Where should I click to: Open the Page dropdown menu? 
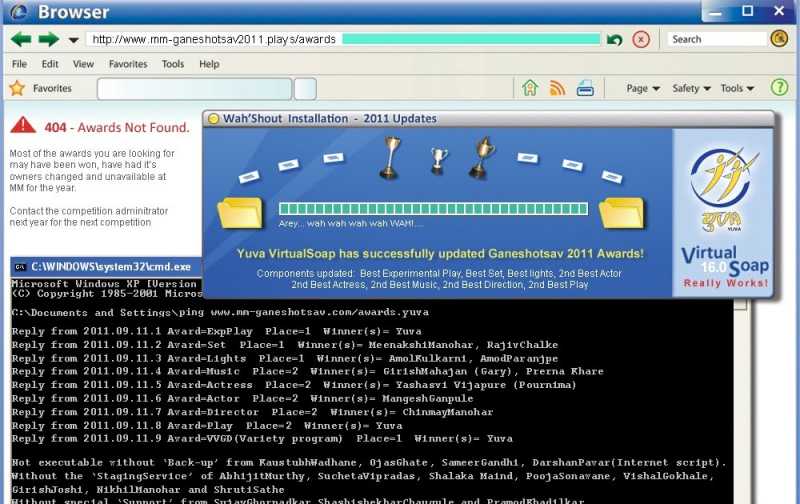[x=642, y=88]
